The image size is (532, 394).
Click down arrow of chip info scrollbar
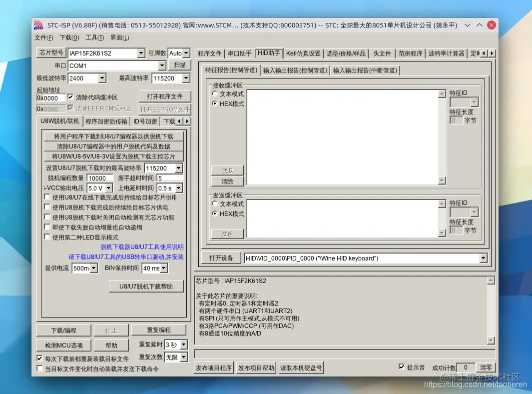(x=491, y=340)
